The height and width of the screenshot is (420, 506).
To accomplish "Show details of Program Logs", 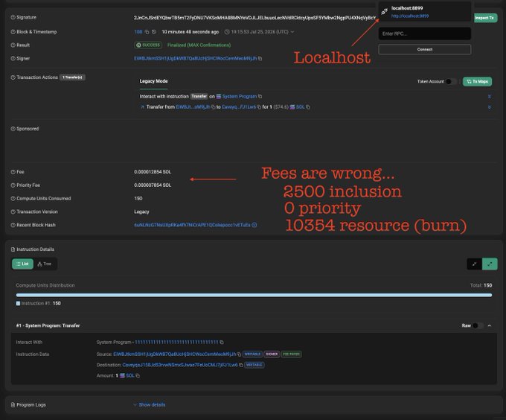I will [150, 405].
